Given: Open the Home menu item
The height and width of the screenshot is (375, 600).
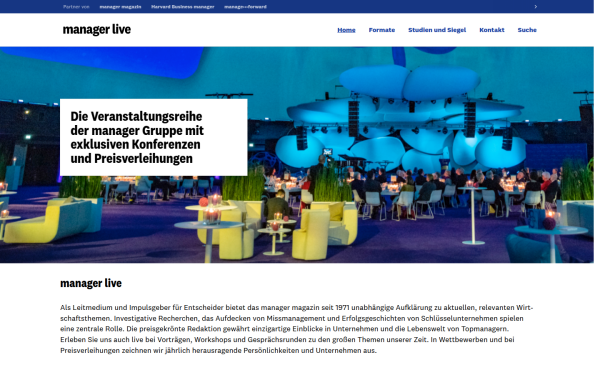Looking at the screenshot, I should 346,30.
